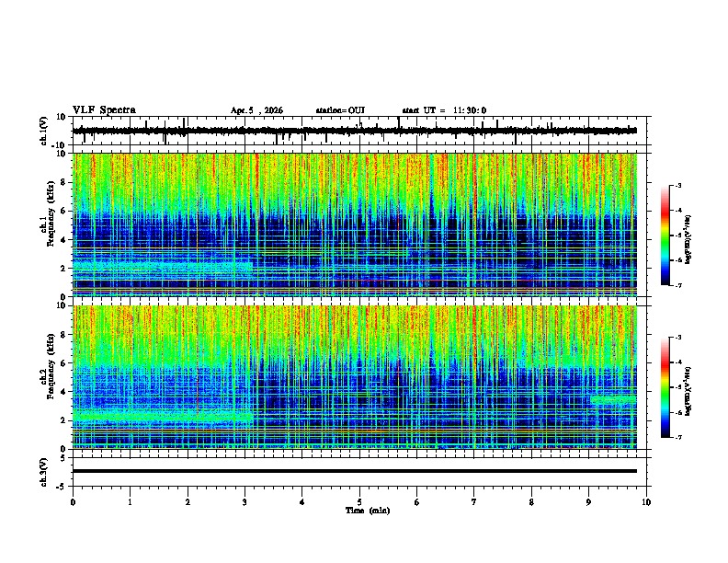Image resolution: width=728 pixels, height=563 pixels.
Task: Click the "8" kHz tick on ch.2 spectrogram
Action: click(x=63, y=335)
